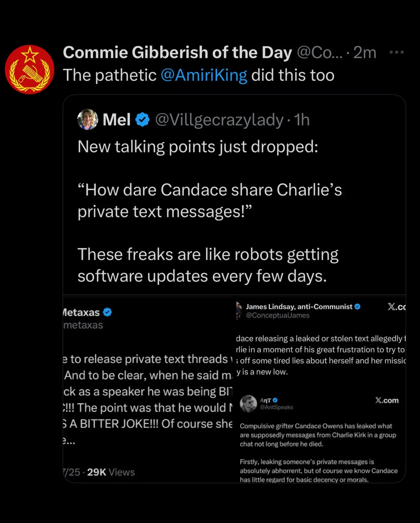420x523 pixels.
Task: Click the Metaxas verified checkmark
Action: pyautogui.click(x=108, y=312)
